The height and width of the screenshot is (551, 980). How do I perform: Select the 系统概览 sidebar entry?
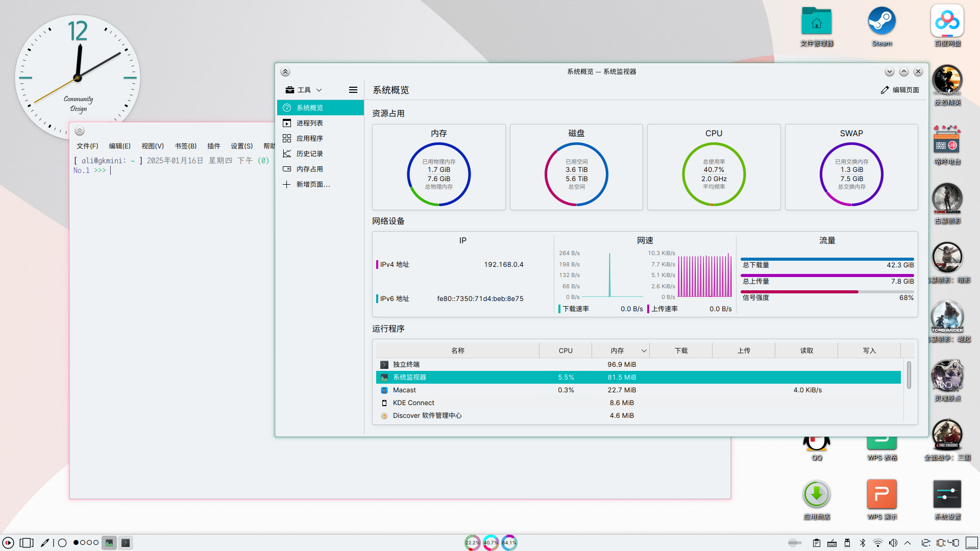[320, 108]
